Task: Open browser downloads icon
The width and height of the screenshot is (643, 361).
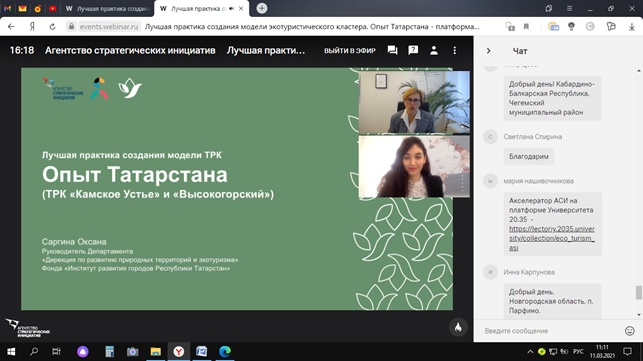Action: coord(632,27)
